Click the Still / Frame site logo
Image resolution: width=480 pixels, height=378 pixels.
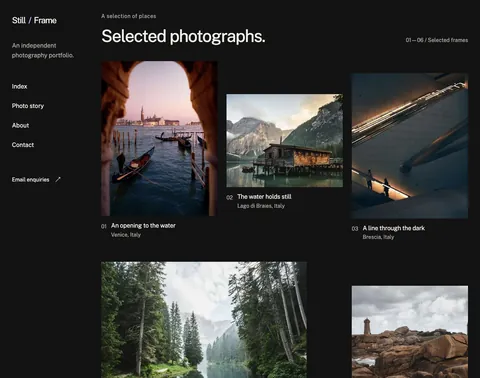tap(34, 20)
